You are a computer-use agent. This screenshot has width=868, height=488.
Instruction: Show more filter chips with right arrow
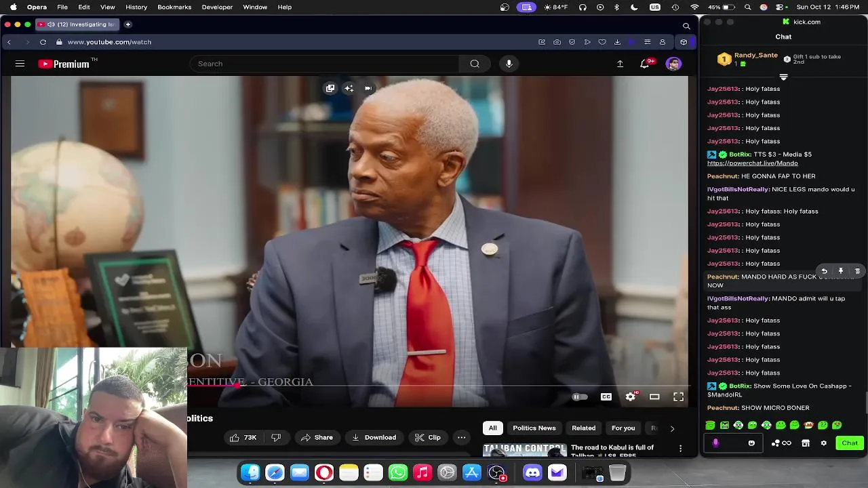tap(672, 428)
